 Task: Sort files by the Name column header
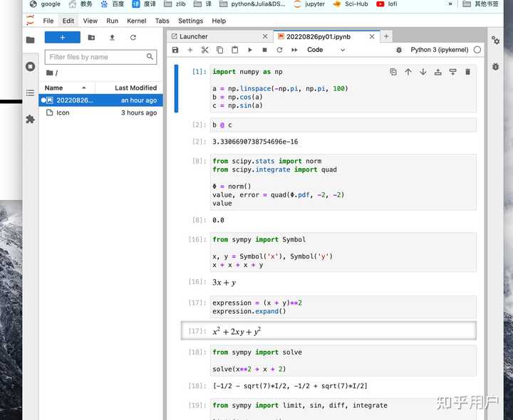click(x=54, y=88)
